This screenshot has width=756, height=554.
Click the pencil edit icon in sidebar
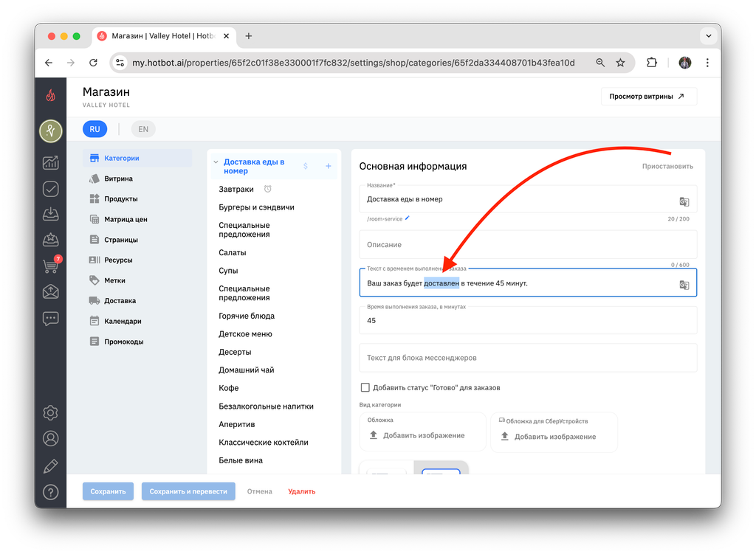pos(51,465)
